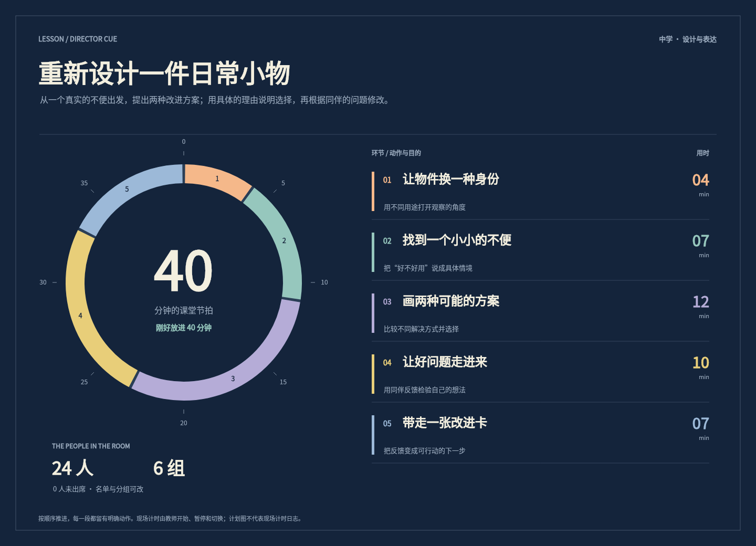Click the description 把反馈变成可行动的下一步
Image resolution: width=756 pixels, height=546 pixels.
tap(425, 451)
